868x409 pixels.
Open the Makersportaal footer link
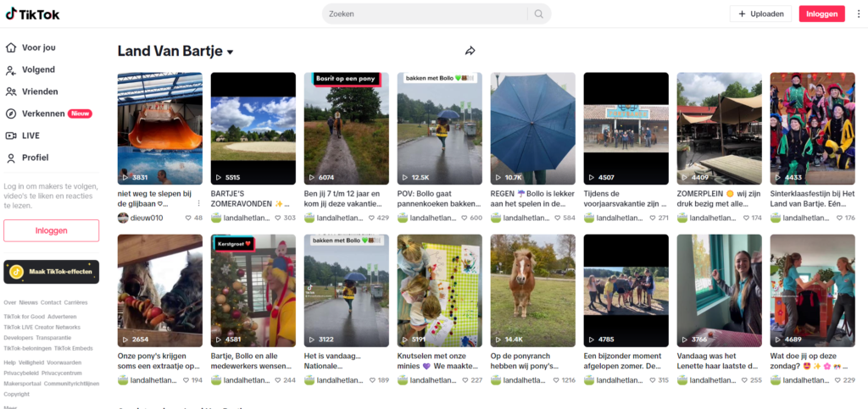tap(22, 384)
